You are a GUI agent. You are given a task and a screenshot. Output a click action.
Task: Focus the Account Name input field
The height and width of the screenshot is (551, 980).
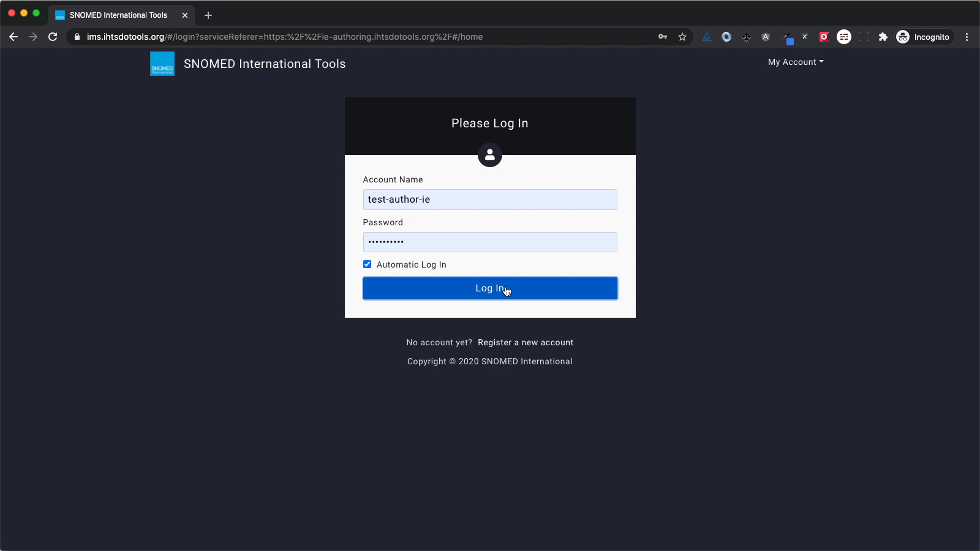[x=490, y=200]
